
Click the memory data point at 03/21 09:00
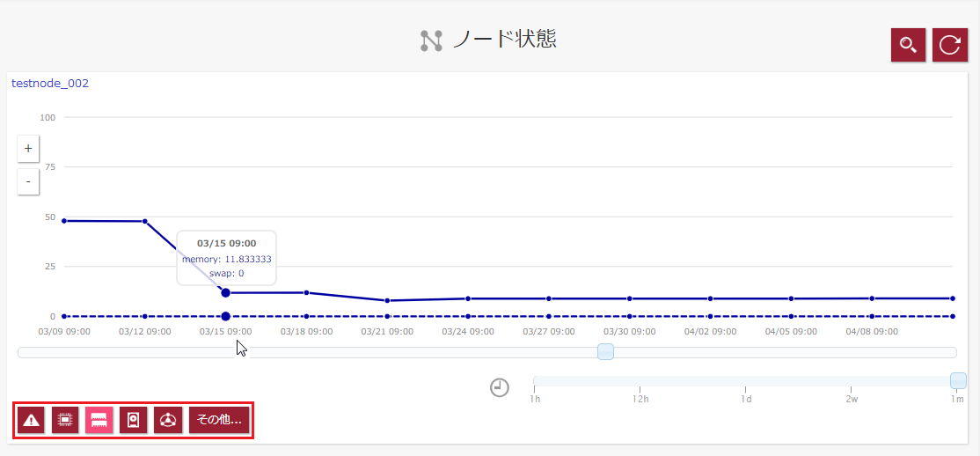click(387, 300)
